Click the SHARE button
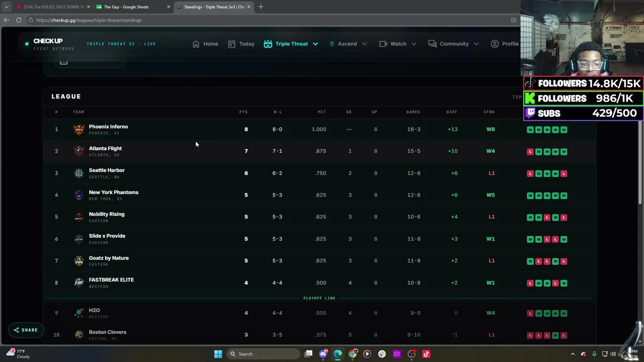The height and width of the screenshot is (362, 644). 25,330
